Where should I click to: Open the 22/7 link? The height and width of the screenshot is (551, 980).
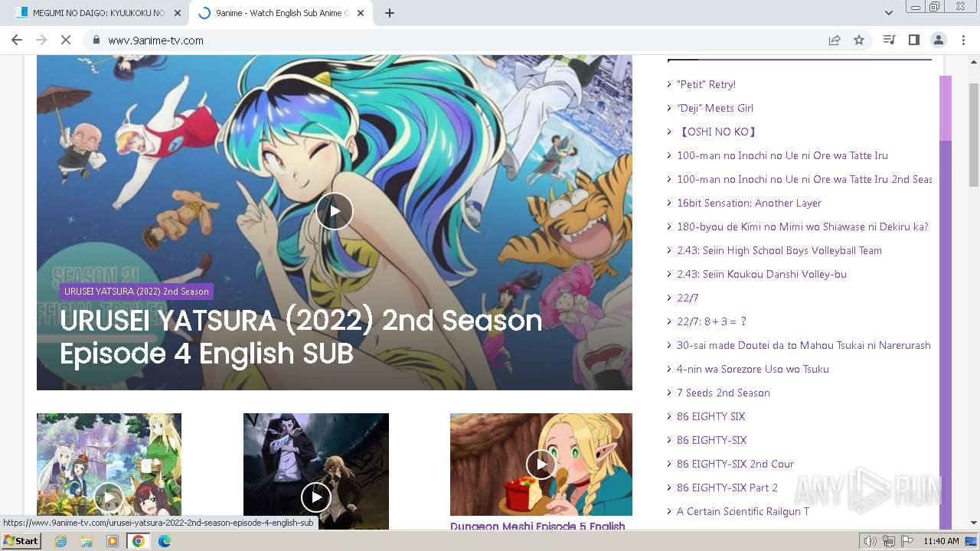pyautogui.click(x=688, y=298)
